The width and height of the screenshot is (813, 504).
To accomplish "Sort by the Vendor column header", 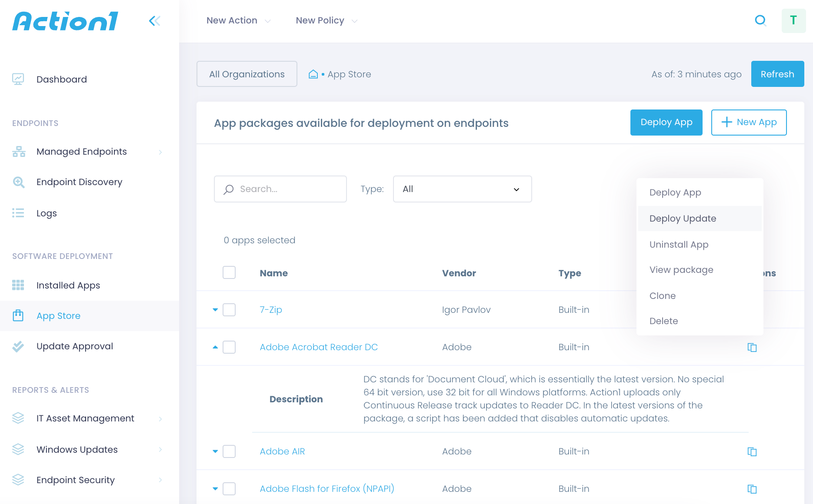I will (459, 273).
